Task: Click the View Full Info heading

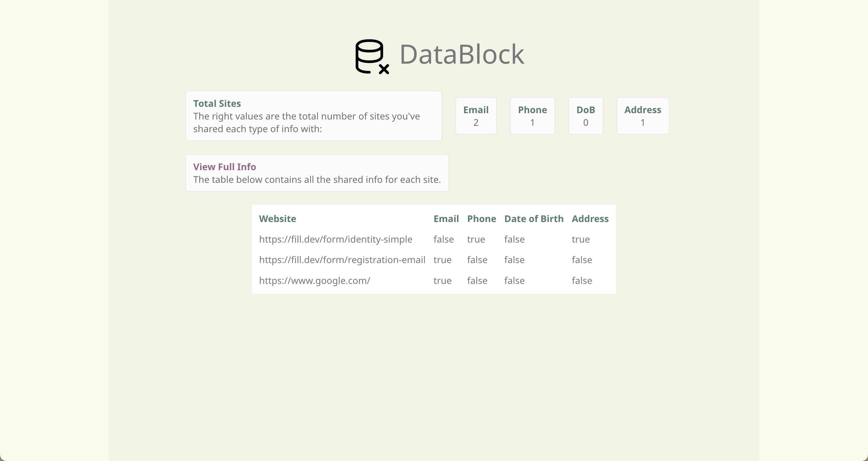Action: (225, 167)
